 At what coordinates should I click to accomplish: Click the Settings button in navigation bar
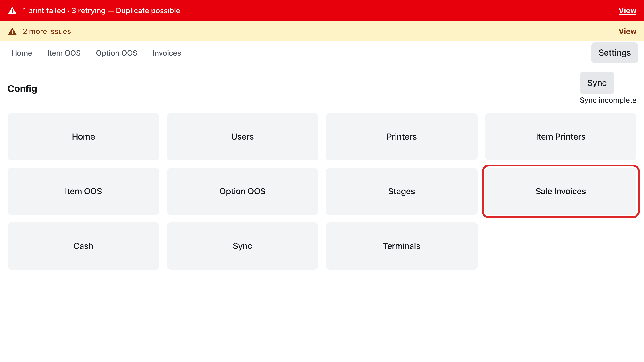tap(615, 53)
